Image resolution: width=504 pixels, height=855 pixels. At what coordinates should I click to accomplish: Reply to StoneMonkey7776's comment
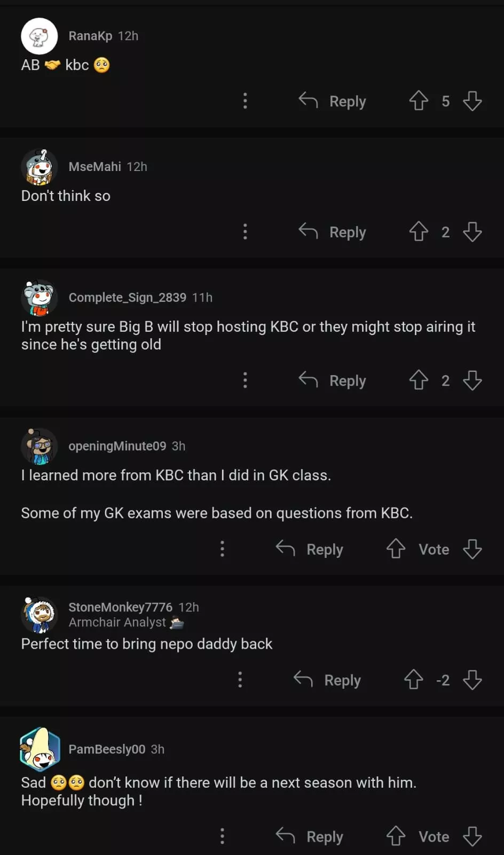(x=327, y=680)
